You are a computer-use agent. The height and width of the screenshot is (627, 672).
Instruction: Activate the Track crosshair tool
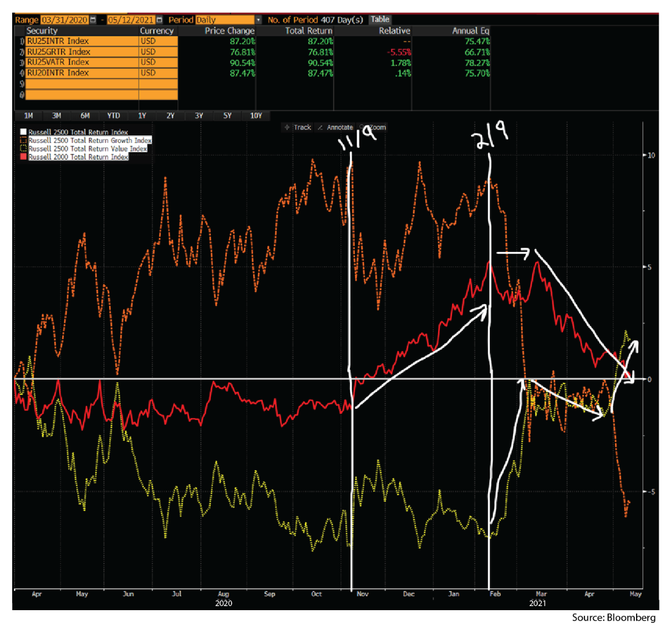(298, 127)
